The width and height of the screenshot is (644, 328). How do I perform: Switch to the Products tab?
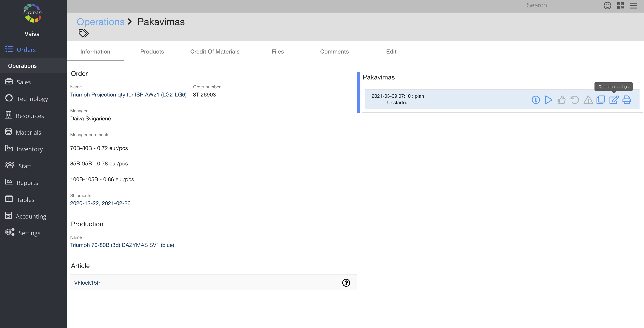click(152, 51)
